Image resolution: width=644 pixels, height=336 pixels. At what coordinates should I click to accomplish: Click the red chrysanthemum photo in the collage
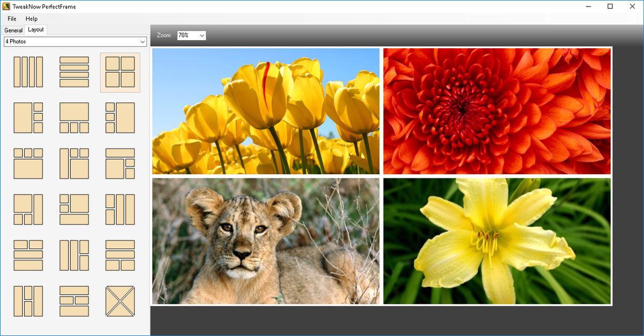496,110
